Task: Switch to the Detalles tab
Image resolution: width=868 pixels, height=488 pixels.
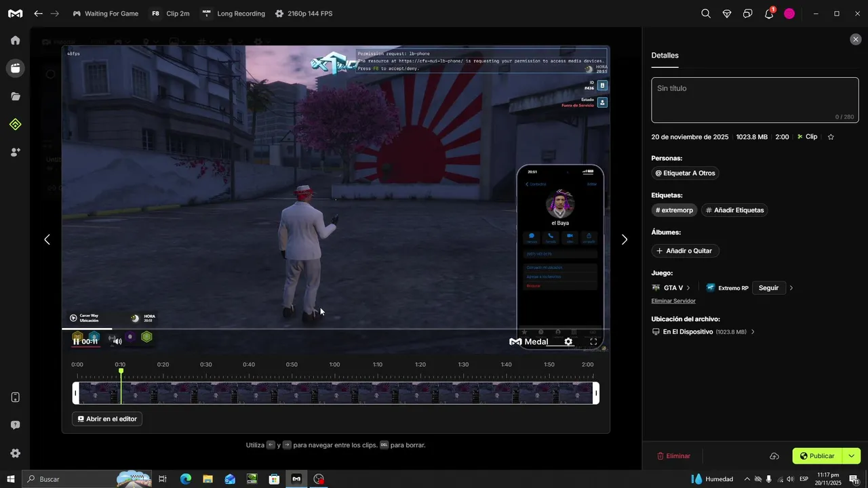Action: [x=665, y=56]
